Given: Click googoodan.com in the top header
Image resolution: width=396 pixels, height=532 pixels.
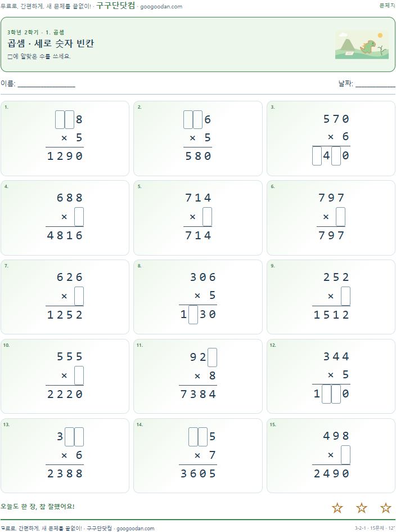Looking at the screenshot, I should [x=161, y=6].
